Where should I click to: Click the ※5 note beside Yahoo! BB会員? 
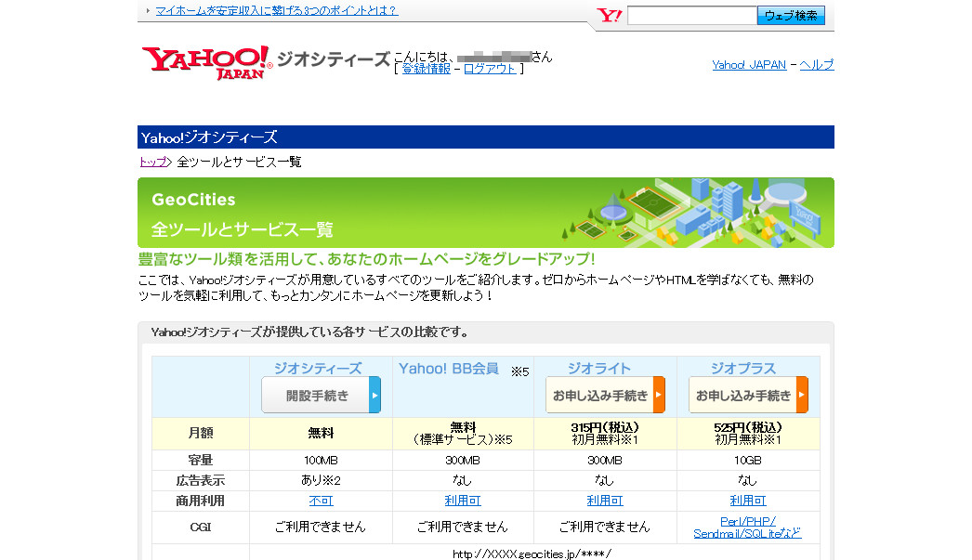coord(520,371)
